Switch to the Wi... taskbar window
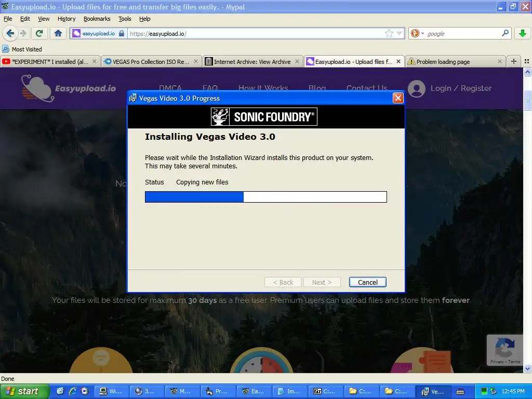 pyautogui.click(x=111, y=391)
